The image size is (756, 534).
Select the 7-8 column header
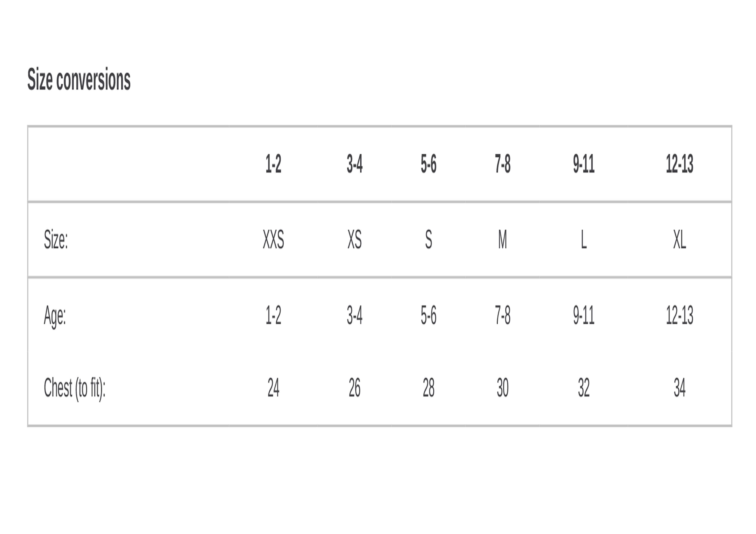pos(503,163)
